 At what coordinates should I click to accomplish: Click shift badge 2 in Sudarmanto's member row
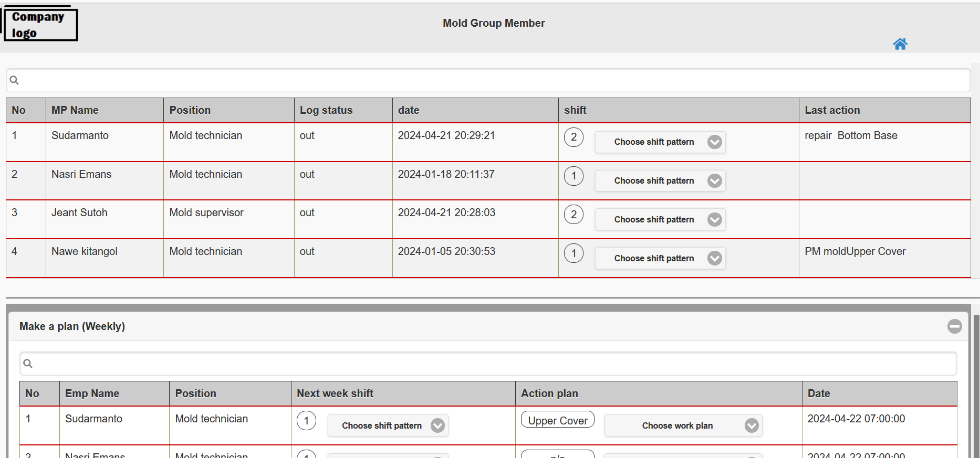pyautogui.click(x=574, y=137)
